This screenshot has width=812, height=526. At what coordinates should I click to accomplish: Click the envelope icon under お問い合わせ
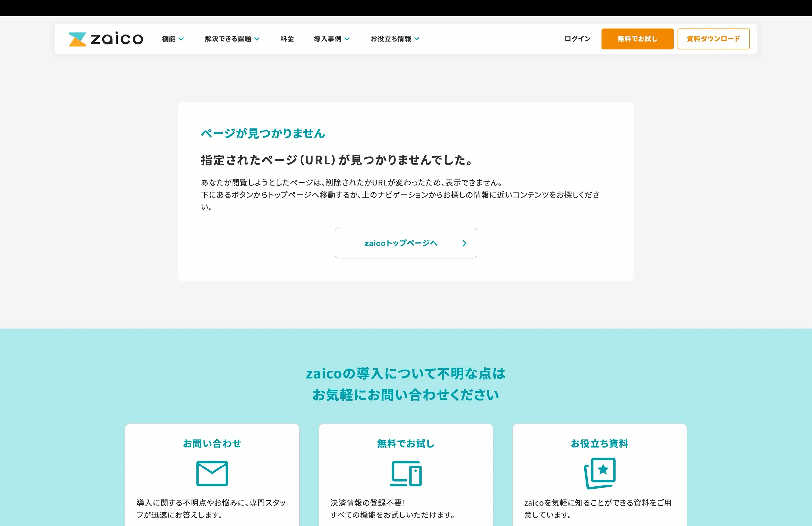(212, 473)
